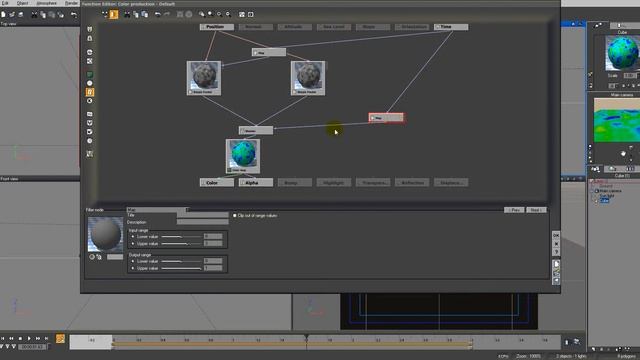640x360 pixels.
Task: Open the Atmosphere menu
Action: (47, 3)
